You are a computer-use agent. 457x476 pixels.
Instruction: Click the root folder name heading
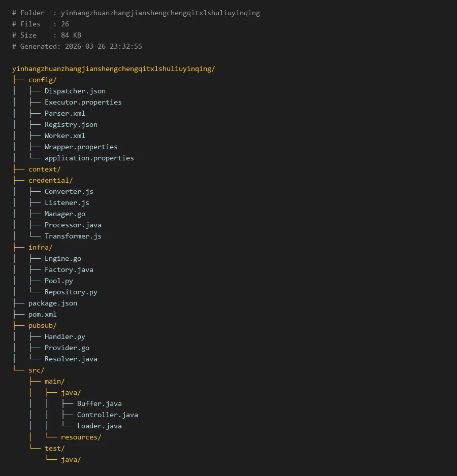(113, 69)
